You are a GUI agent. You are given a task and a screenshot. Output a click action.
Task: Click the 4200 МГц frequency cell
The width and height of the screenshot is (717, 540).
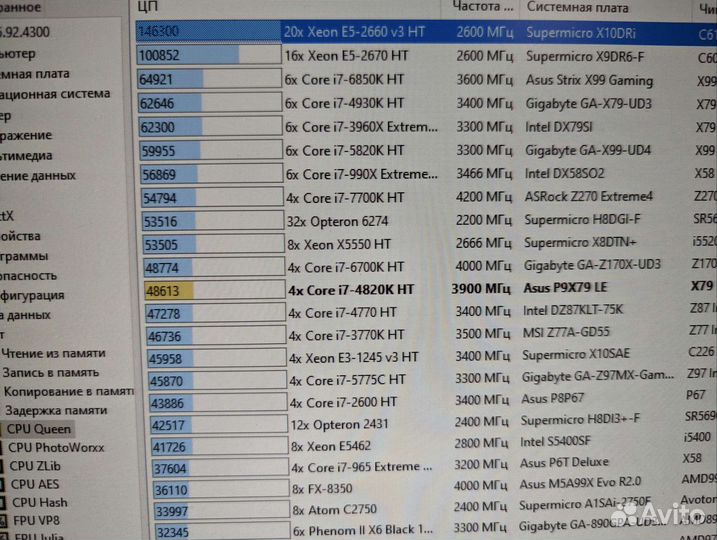(x=484, y=197)
